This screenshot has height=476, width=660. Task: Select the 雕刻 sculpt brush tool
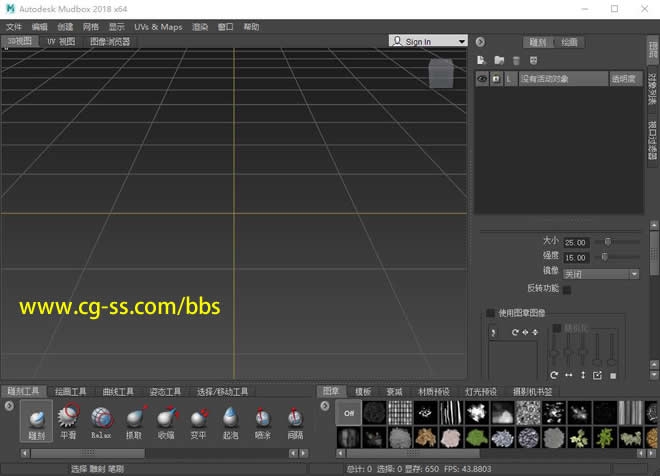click(x=36, y=419)
